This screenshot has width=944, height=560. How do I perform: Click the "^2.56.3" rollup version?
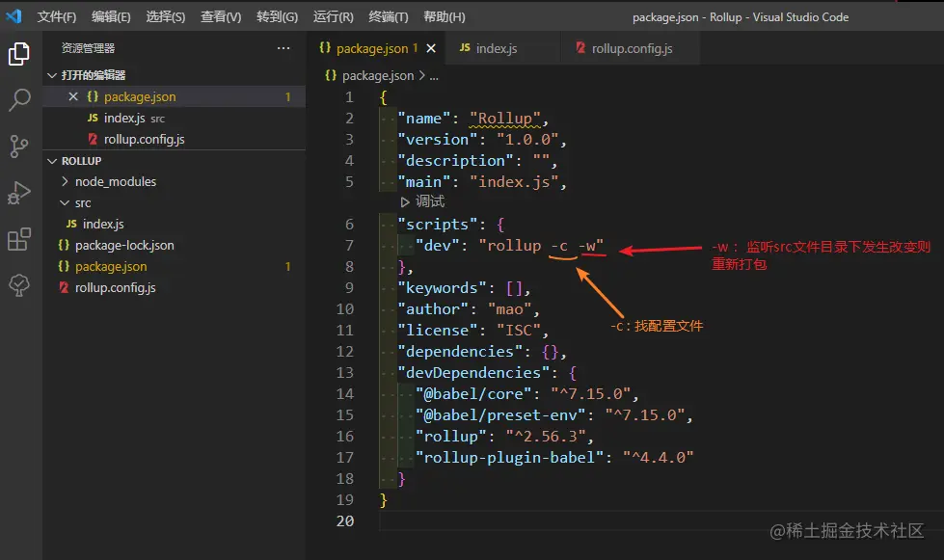point(546,436)
